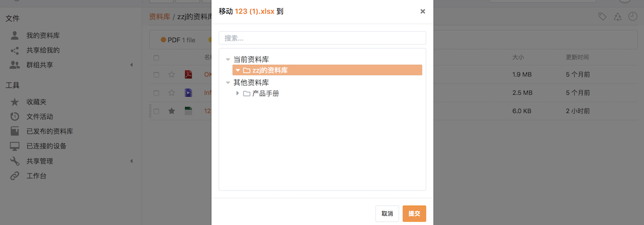Click the 共享管理 wrench icon

click(x=15, y=161)
